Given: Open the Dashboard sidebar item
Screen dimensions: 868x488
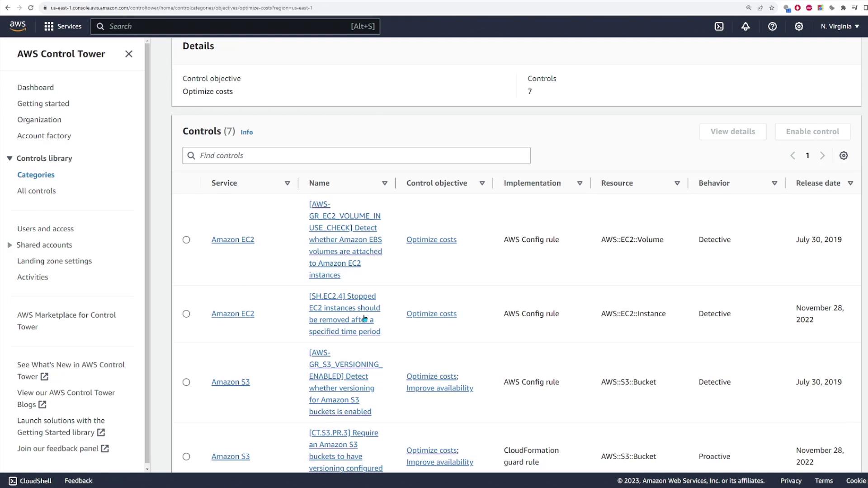Looking at the screenshot, I should coord(35,87).
